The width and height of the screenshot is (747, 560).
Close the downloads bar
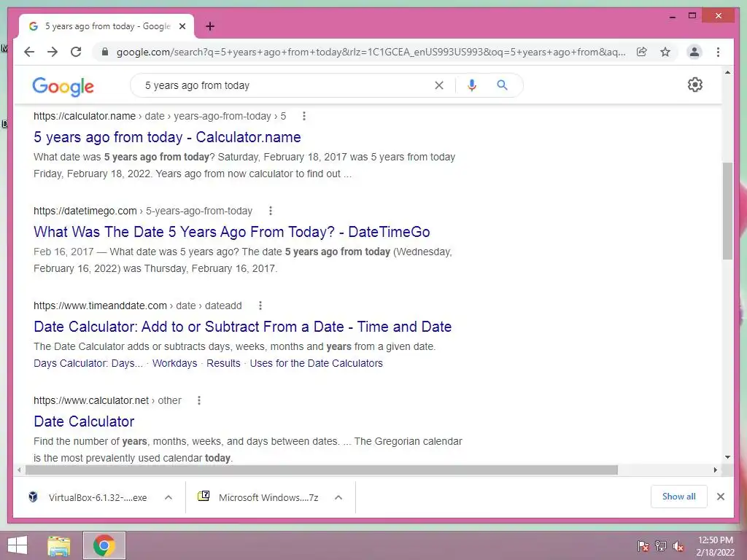(x=721, y=497)
